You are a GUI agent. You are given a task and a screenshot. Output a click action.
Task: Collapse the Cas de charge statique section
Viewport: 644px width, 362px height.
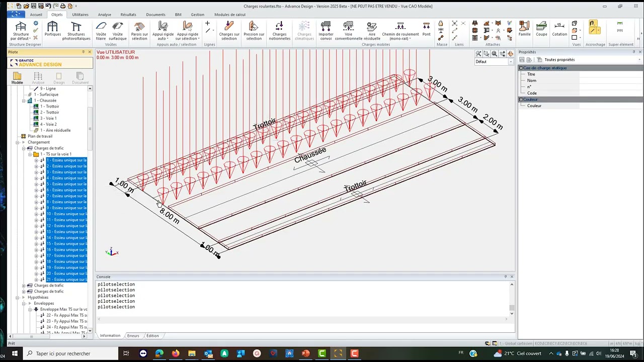tap(521, 68)
